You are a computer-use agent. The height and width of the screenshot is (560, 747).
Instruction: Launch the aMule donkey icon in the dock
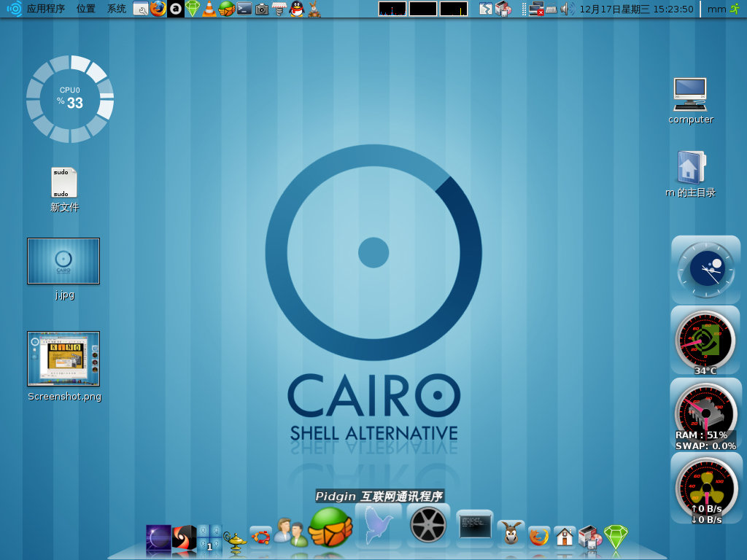pyautogui.click(x=511, y=533)
